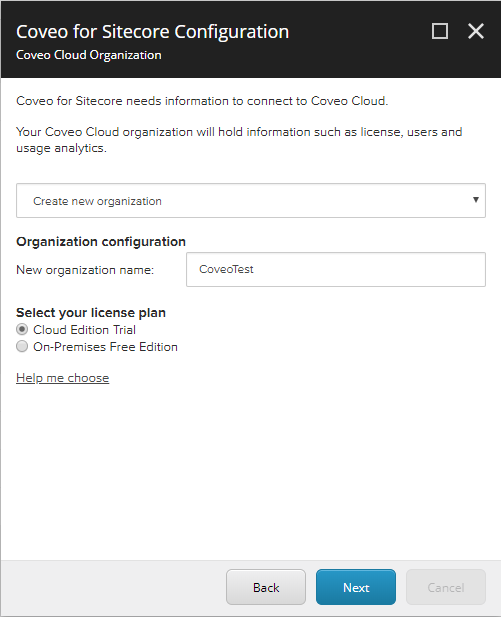Open the "Help me choose" link
The height and width of the screenshot is (617, 501).
point(63,378)
